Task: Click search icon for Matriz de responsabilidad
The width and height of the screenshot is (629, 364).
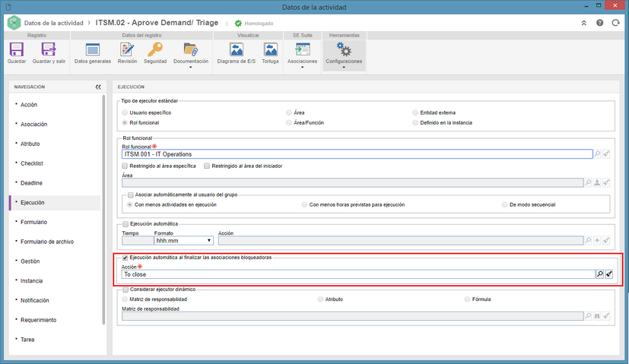Action: [588, 316]
